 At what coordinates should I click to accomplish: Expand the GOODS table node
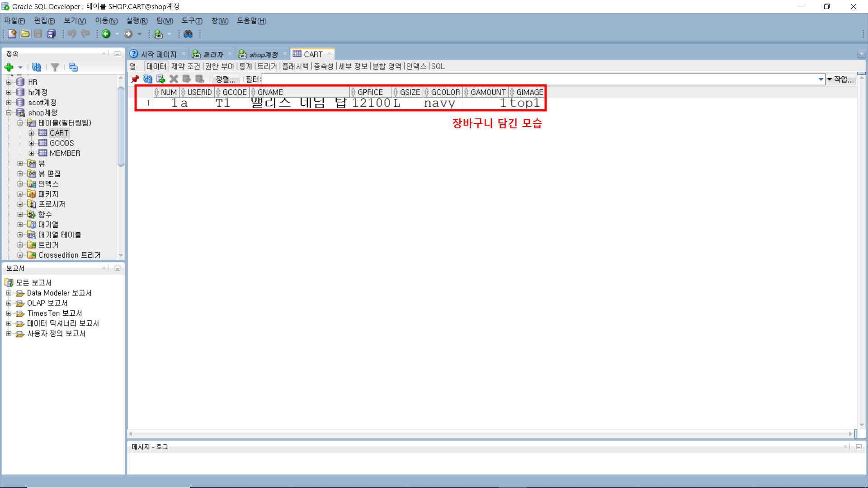tap(31, 143)
